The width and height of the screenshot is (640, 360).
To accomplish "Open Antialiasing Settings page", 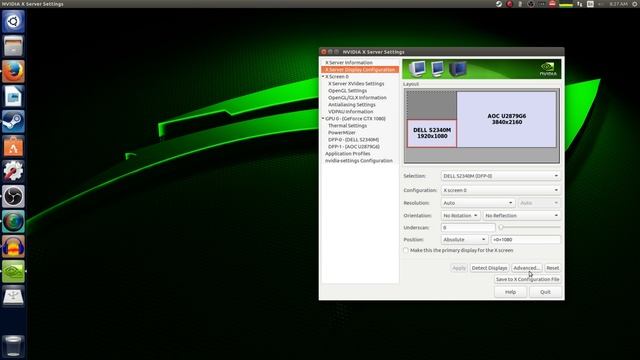I will click(x=352, y=104).
